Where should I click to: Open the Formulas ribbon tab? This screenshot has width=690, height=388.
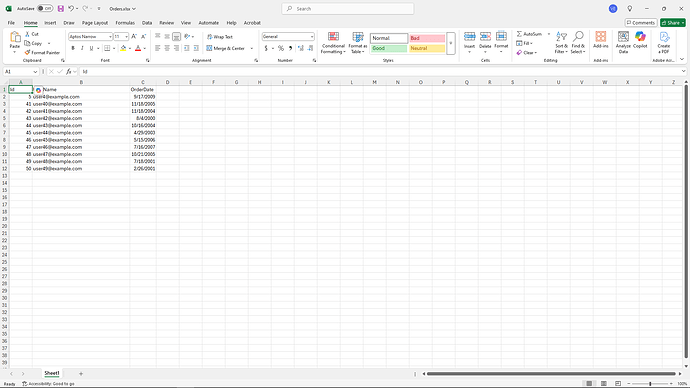coord(125,23)
